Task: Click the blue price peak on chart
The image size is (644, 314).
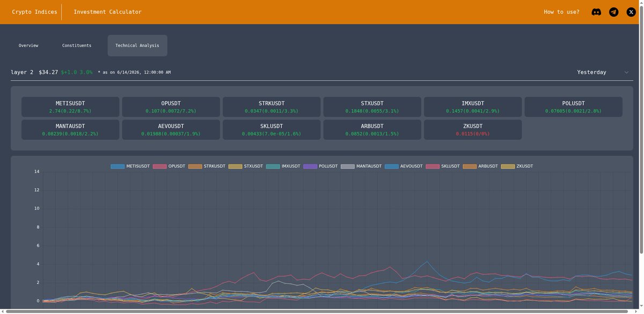Action: click(427, 262)
